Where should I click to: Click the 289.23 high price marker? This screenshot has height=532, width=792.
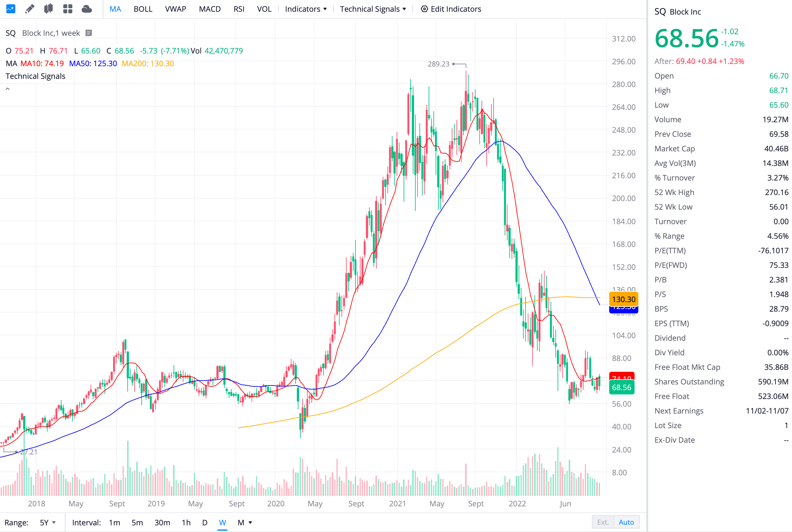[x=438, y=64]
